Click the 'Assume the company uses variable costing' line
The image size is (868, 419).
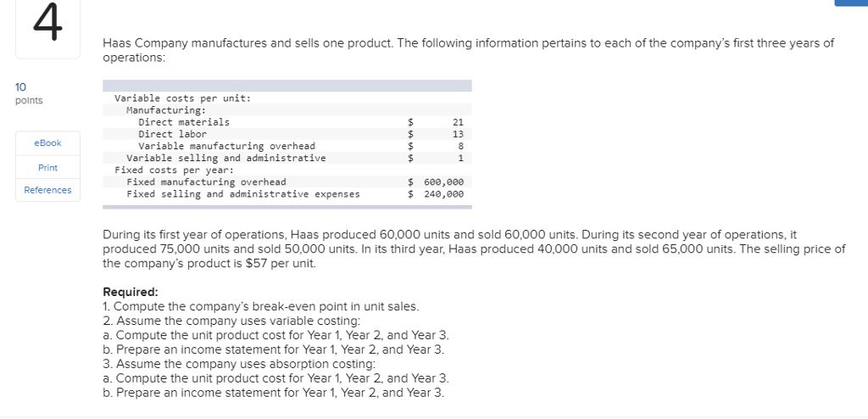pos(232,321)
